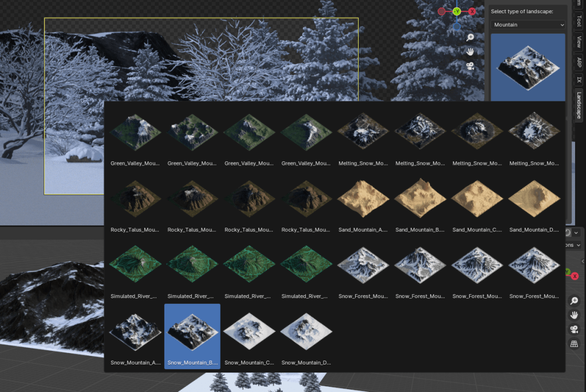This screenshot has height=392, width=586.
Task: Click the green -Y axis gizmo circle
Action: 457,11
